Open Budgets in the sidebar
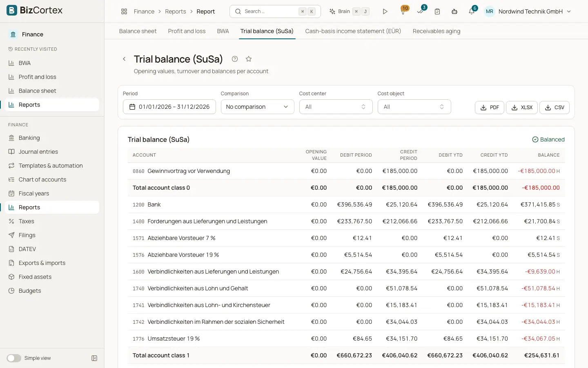 (52, 291)
